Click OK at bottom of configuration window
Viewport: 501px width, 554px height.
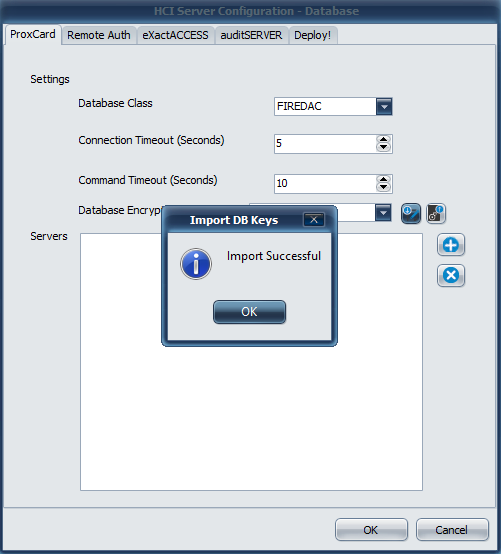(371, 530)
